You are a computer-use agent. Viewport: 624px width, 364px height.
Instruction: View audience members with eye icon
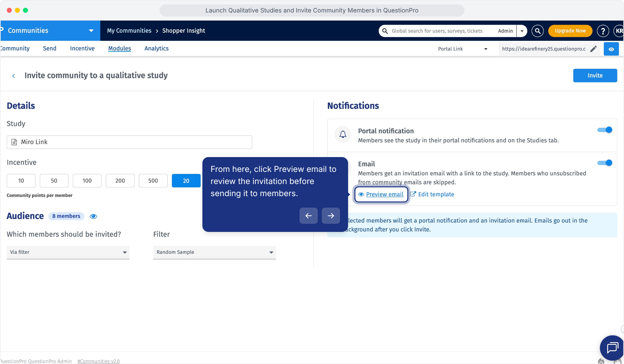(93, 216)
